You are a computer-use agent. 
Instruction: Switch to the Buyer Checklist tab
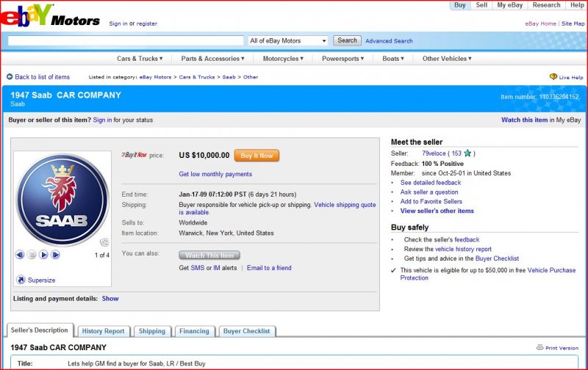click(x=247, y=331)
